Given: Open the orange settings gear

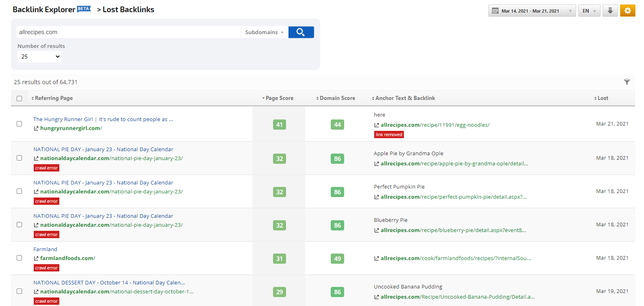Looking at the screenshot, I should [627, 11].
